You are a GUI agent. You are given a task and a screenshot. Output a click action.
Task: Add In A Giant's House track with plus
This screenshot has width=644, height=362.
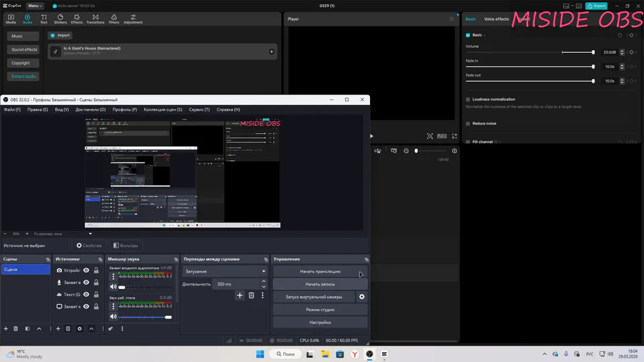271,52
